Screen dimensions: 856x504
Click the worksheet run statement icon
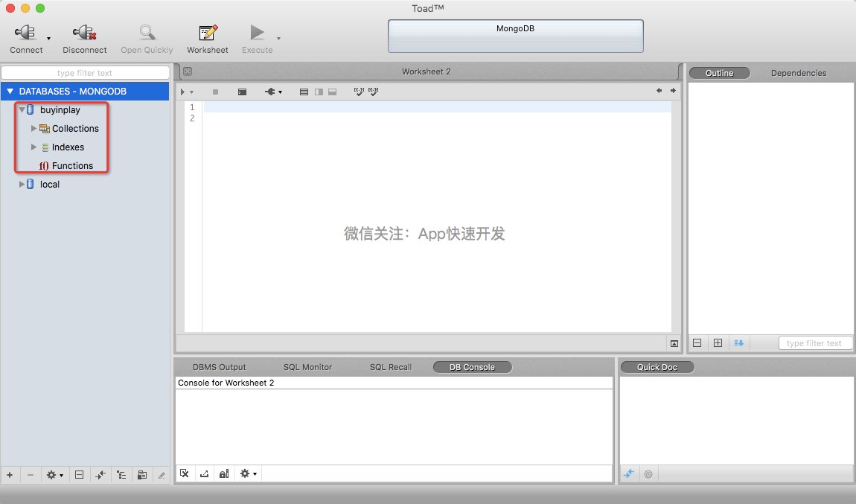183,92
